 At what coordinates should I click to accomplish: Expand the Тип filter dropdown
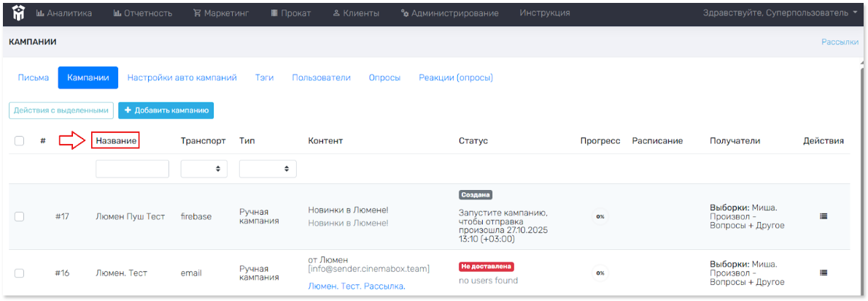tap(268, 169)
